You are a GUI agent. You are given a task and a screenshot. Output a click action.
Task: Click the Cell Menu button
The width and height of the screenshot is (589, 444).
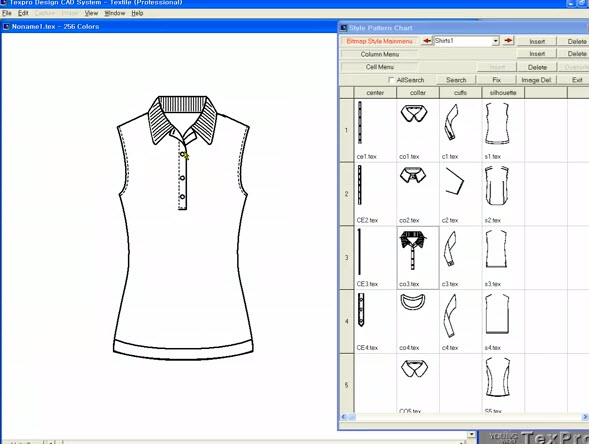click(x=379, y=67)
